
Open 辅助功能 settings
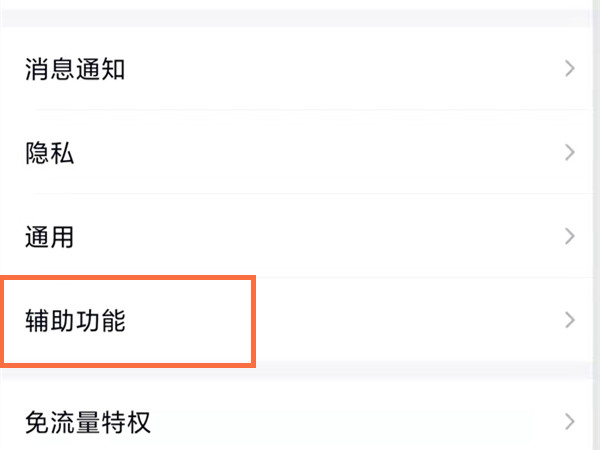click(x=75, y=321)
